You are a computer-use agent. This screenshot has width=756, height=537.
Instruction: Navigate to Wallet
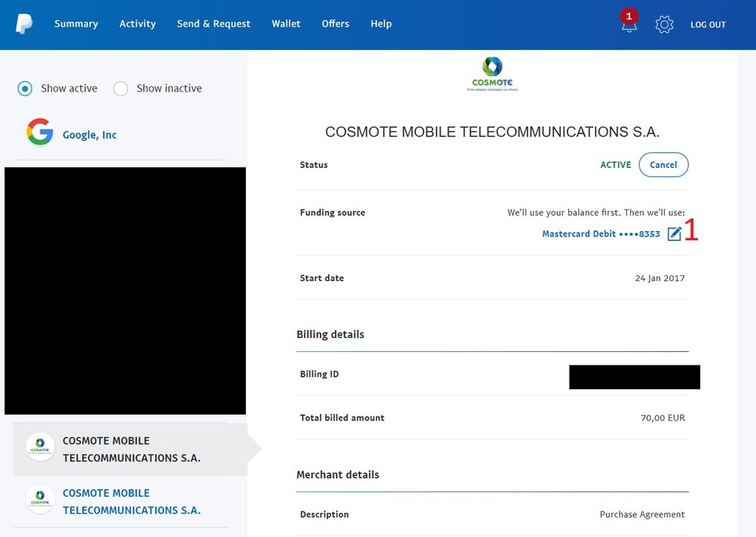(286, 24)
